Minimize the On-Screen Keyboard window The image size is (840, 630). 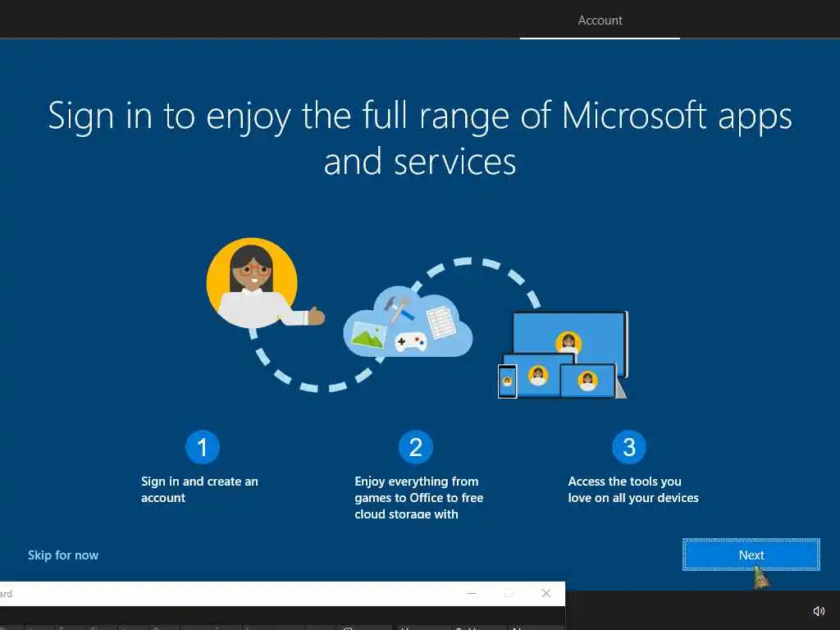point(472,593)
